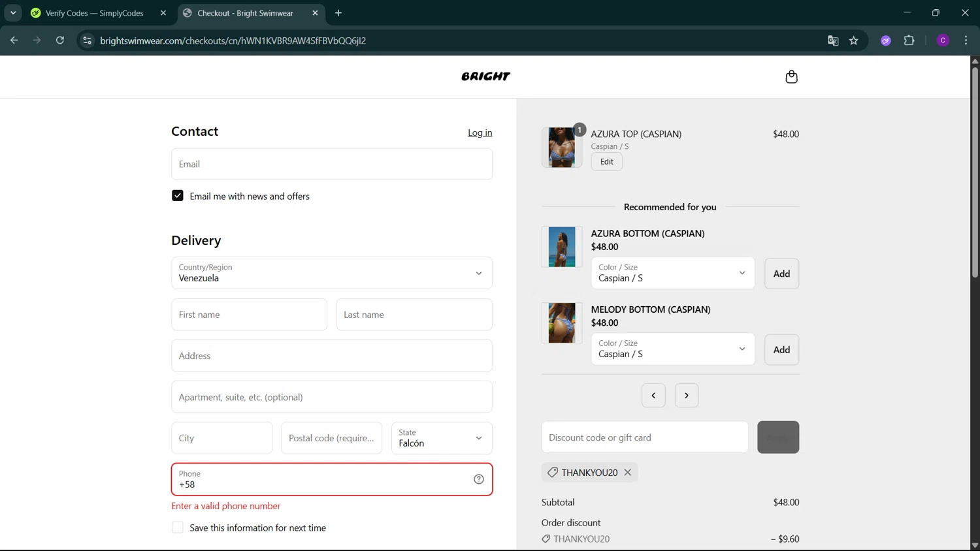This screenshot has height=551, width=980.
Task: Click the City input field
Action: [x=222, y=438]
